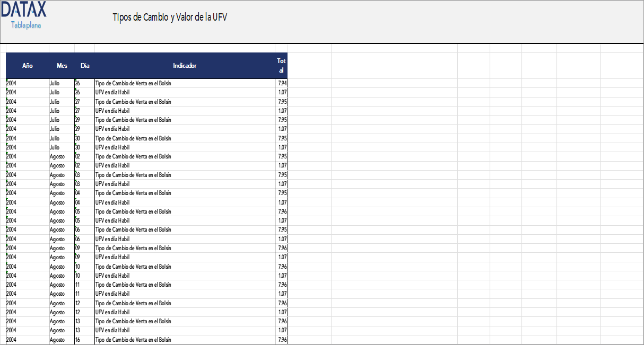
Task: Click the 'Agosto' cell in the day 02 Tipo de Cambio row
Action: click(62, 156)
